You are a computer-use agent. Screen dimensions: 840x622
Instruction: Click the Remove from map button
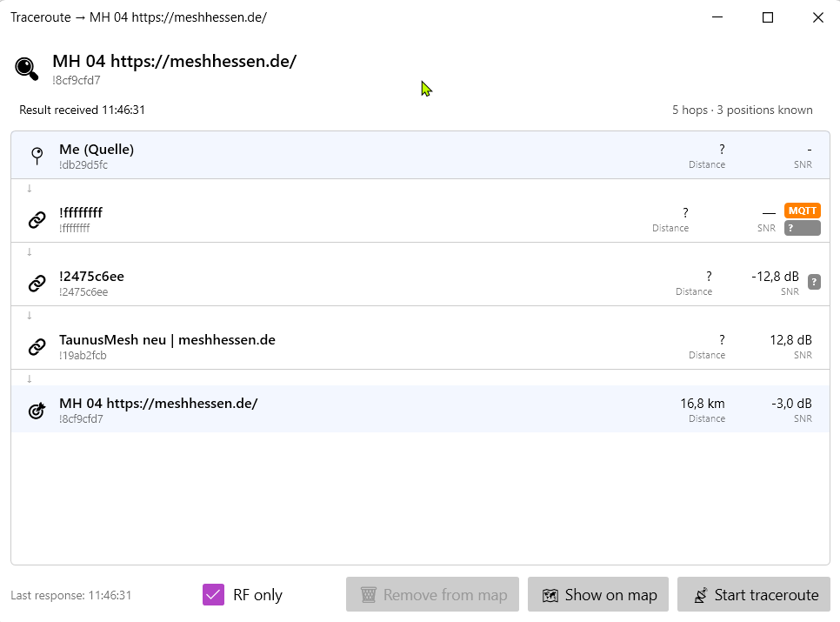[x=432, y=595]
